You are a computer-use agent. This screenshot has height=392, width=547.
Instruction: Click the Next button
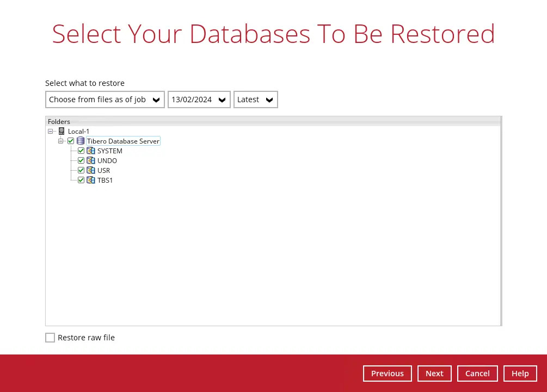[434, 374]
